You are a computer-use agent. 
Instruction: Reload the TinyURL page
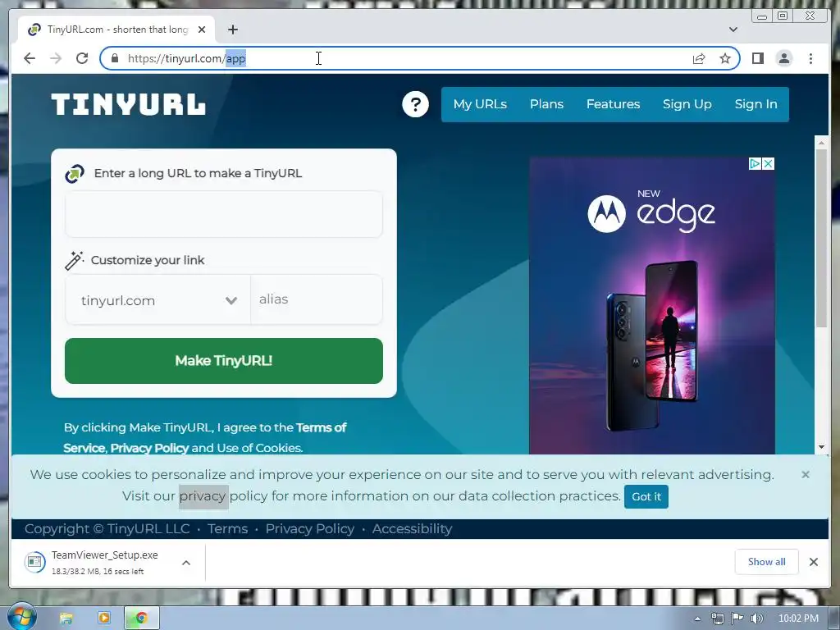click(x=82, y=58)
